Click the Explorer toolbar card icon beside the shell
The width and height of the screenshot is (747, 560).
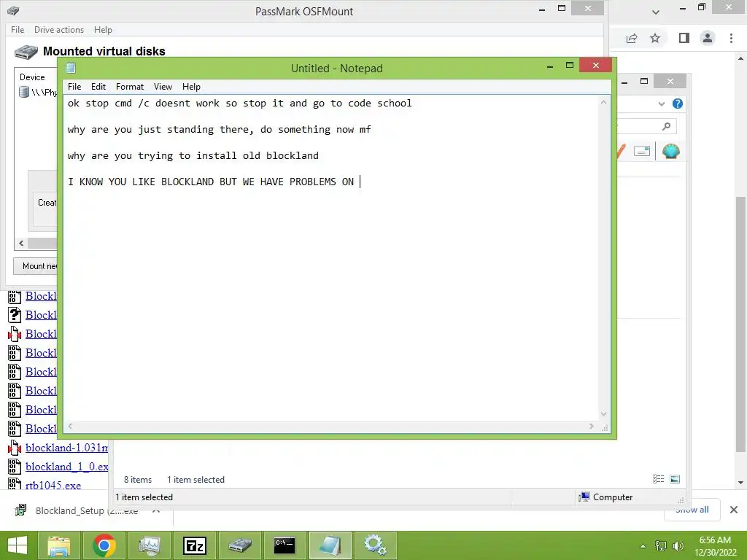(x=642, y=152)
